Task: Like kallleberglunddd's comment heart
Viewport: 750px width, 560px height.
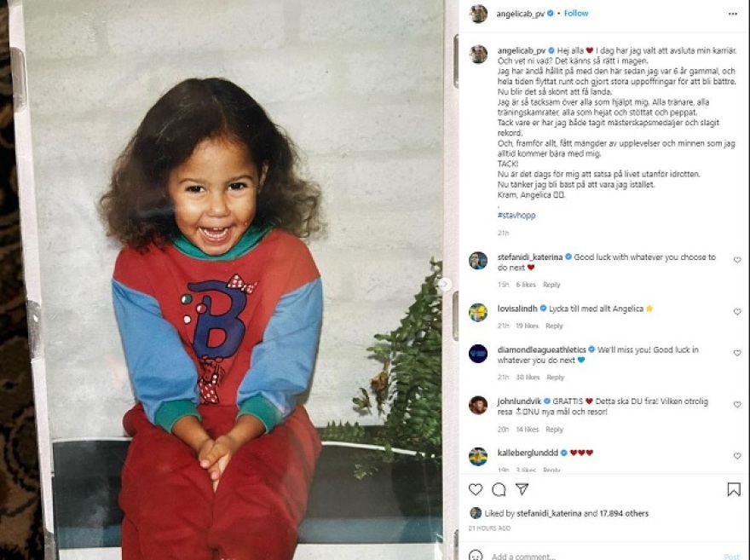Action: coord(737,456)
